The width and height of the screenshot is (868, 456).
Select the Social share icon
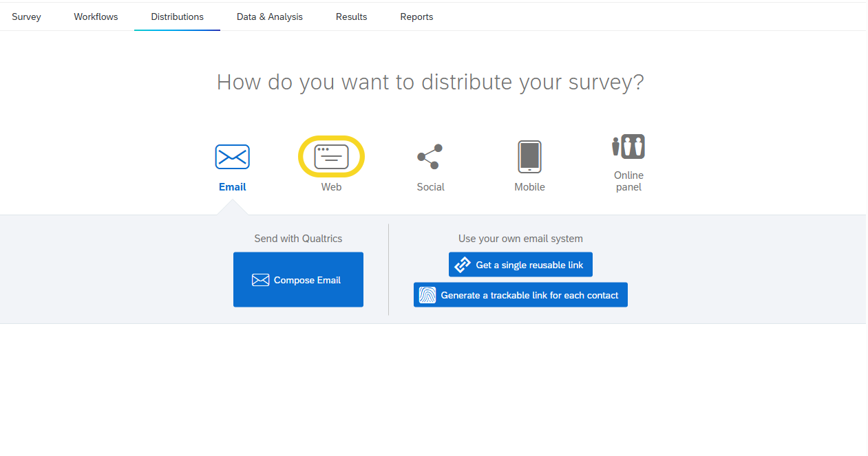[430, 157]
